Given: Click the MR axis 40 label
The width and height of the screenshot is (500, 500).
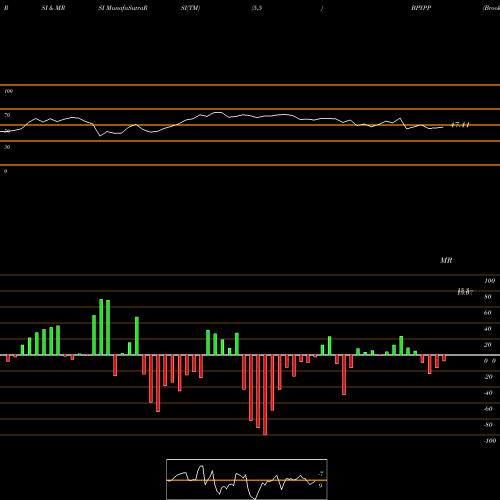Looking at the screenshot, I should pos(488,329).
